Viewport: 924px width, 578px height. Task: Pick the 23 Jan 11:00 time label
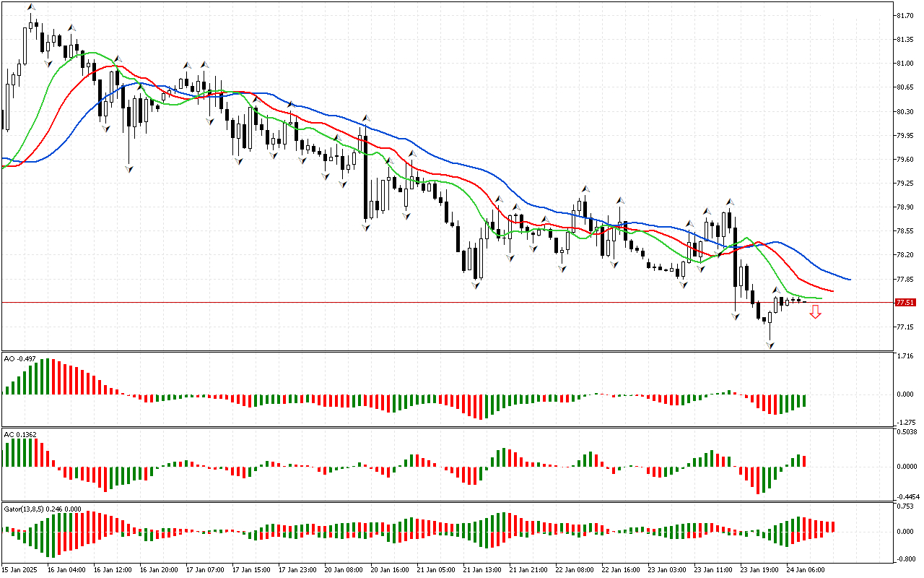tap(713, 569)
